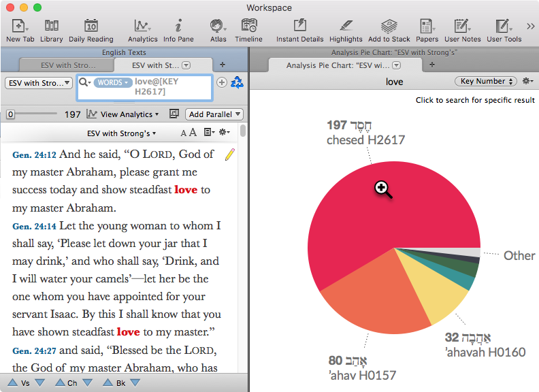Select the Analysis Pie Chart tab
The height and width of the screenshot is (392, 539).
(333, 65)
